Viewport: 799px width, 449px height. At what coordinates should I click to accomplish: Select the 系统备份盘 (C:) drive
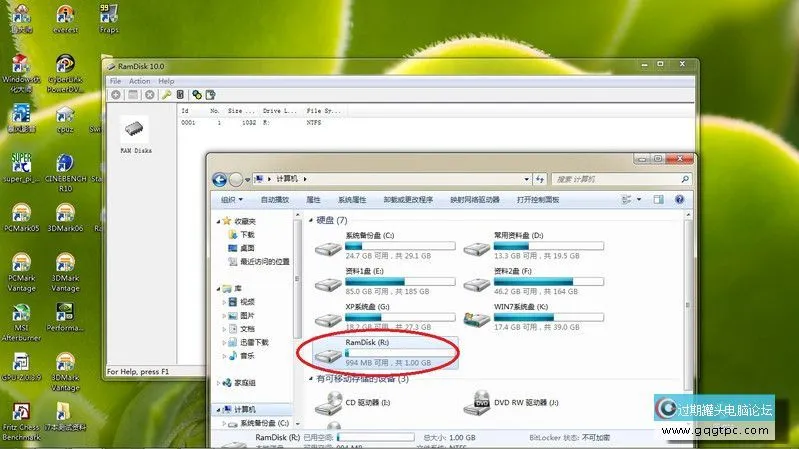click(385, 246)
